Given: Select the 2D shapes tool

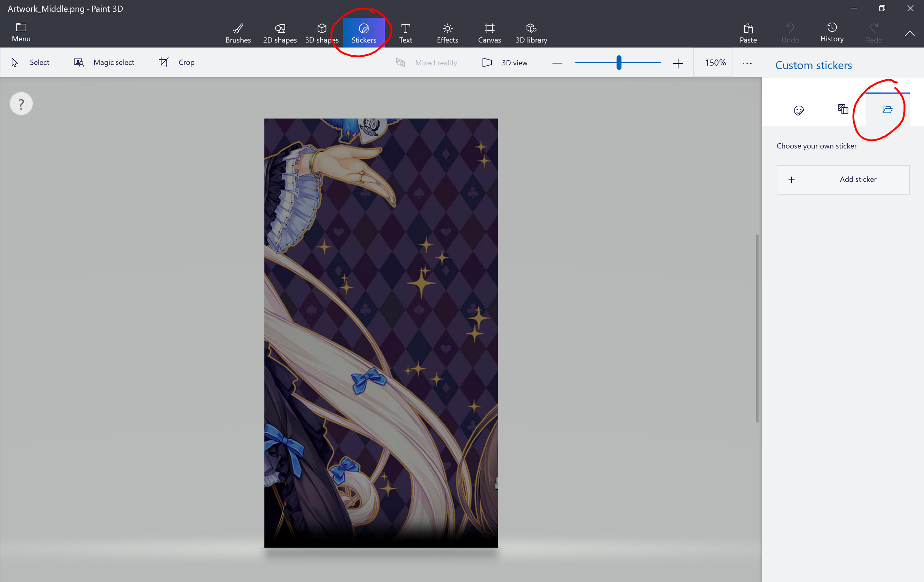Looking at the screenshot, I should click(x=280, y=33).
